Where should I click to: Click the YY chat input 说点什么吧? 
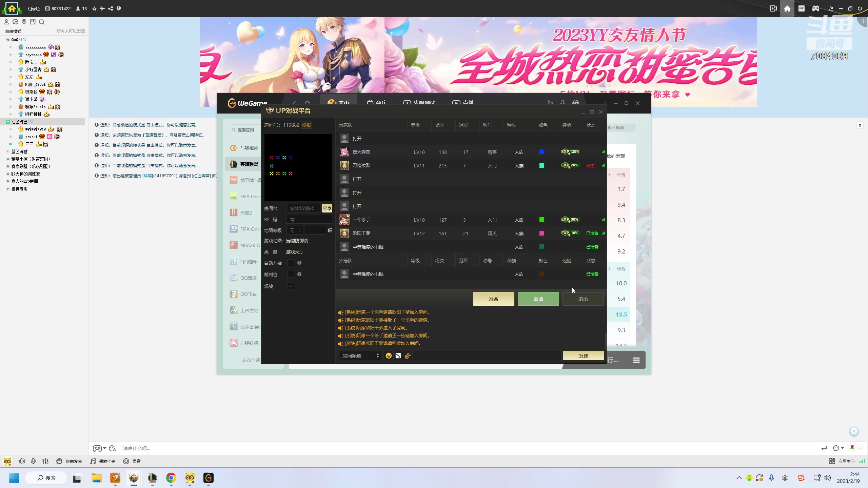pos(468,448)
